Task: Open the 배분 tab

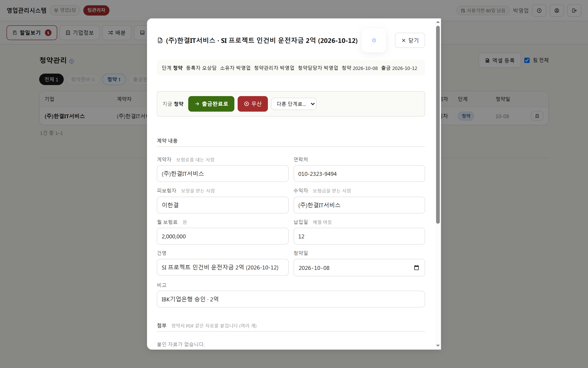Action: (x=117, y=33)
